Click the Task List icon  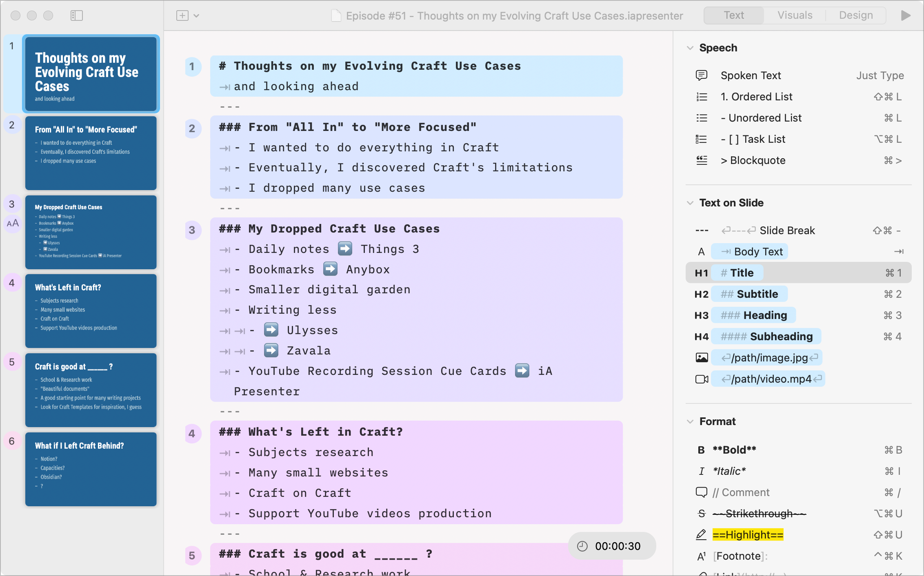pos(702,140)
